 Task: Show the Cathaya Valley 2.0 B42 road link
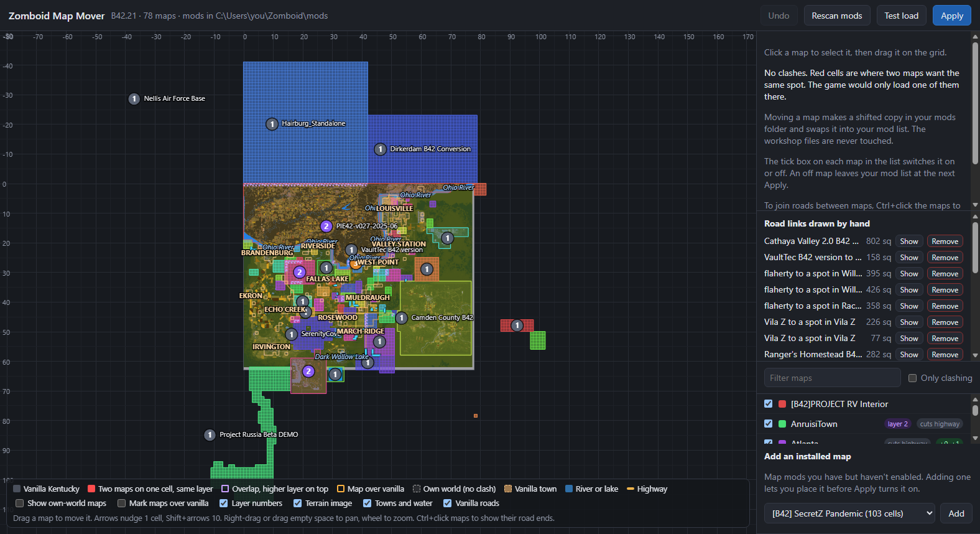coord(909,241)
